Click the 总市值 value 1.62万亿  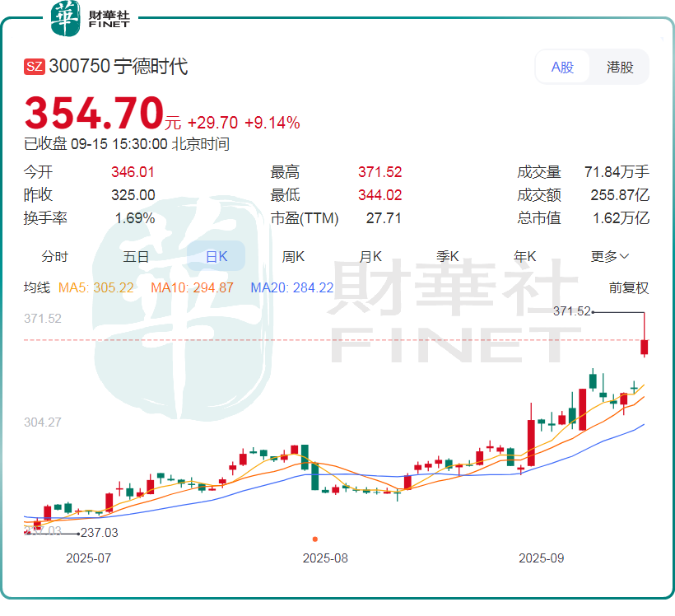coord(621,218)
